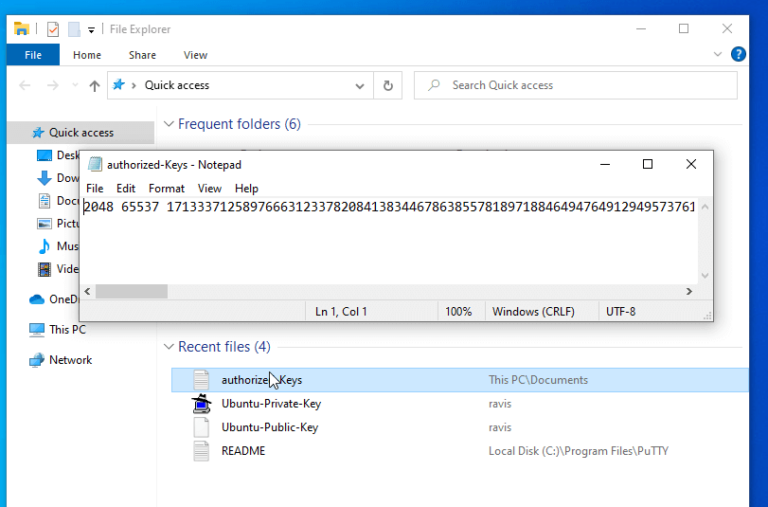Viewport: 768px width, 507px height.
Task: Click the Up arrow navigation icon
Action: coord(94,86)
